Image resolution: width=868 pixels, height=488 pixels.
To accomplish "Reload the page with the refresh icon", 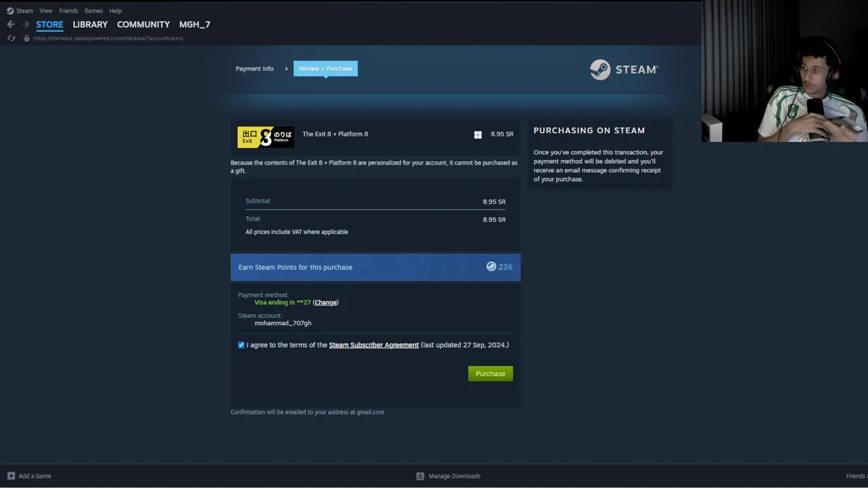I will click(x=11, y=38).
